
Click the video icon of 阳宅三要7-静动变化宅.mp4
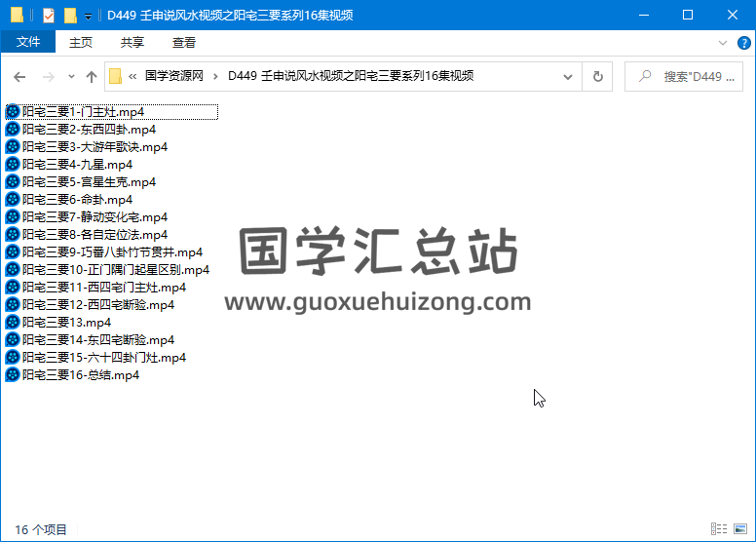(x=13, y=217)
